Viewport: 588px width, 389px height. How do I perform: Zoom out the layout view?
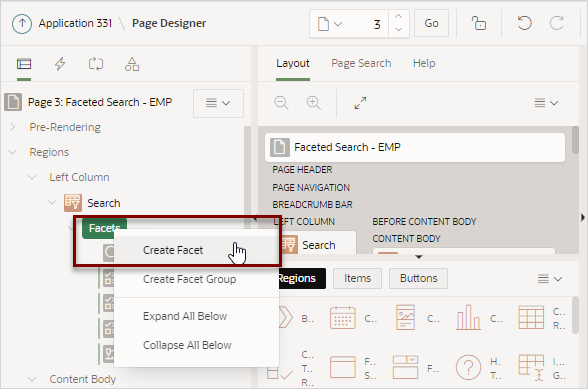(281, 103)
